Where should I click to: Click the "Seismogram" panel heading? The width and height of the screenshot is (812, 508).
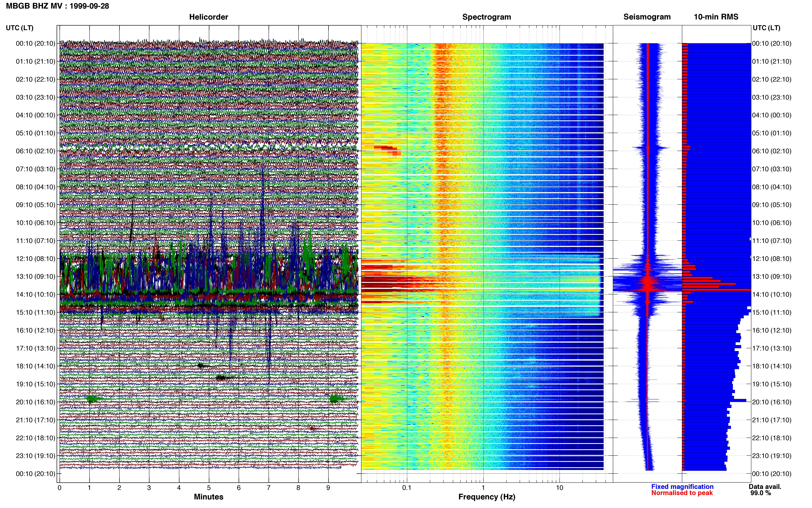click(647, 17)
